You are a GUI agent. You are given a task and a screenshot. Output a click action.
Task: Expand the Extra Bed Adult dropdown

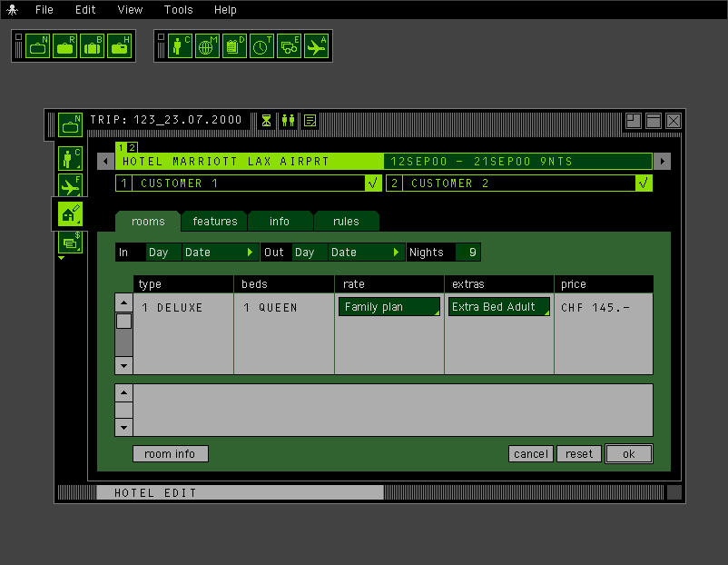(499, 307)
